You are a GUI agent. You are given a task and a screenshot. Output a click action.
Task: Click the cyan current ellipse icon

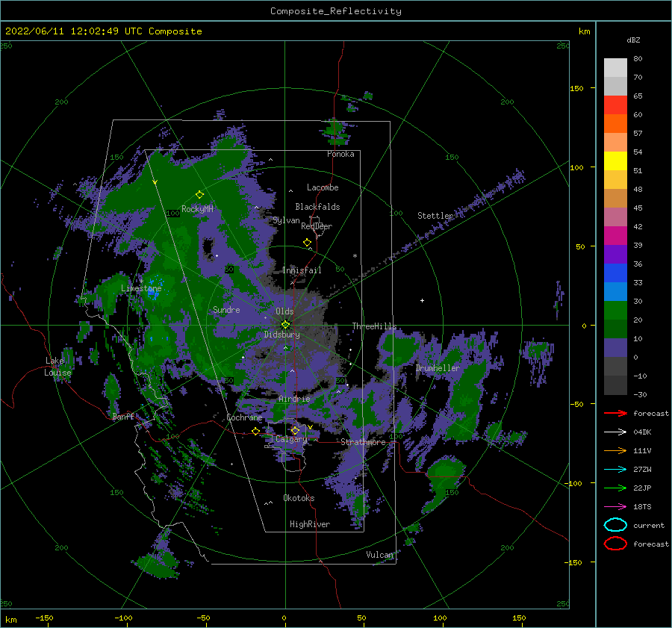(x=615, y=525)
